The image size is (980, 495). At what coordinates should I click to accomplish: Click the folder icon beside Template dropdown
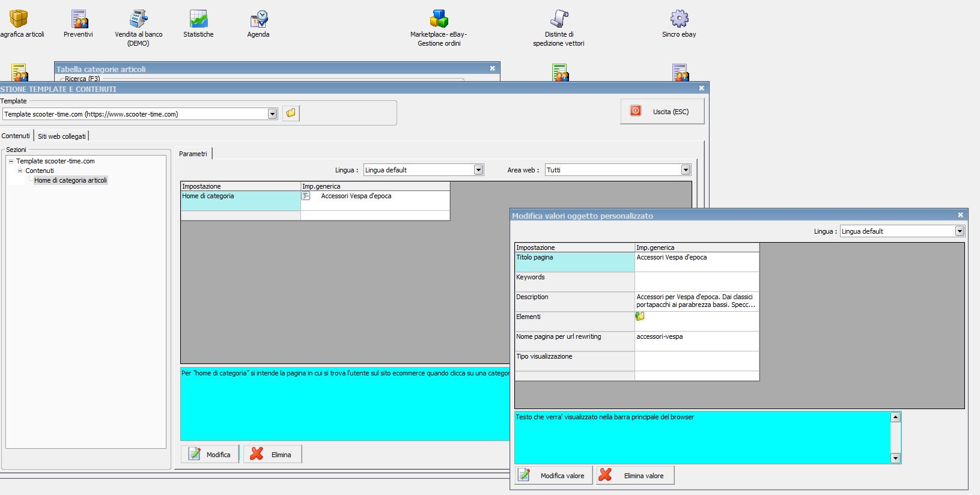(x=291, y=113)
